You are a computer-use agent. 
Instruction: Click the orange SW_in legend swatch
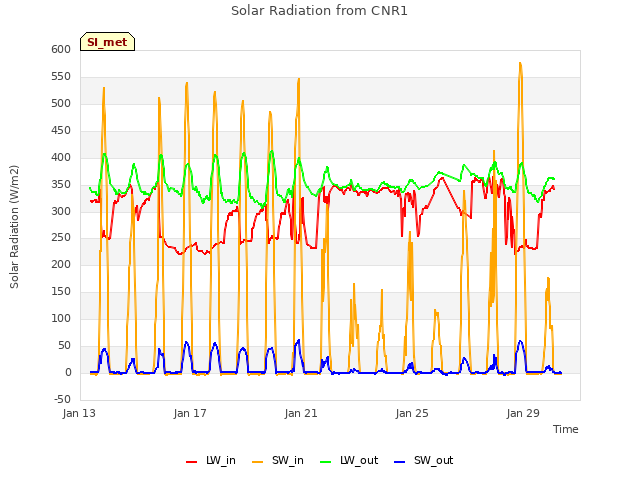click(258, 462)
